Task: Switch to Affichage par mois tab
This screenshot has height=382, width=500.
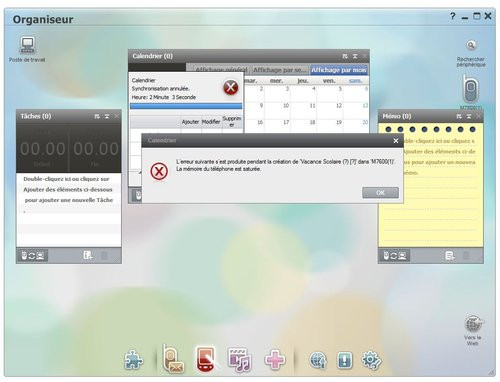Action: coord(339,70)
